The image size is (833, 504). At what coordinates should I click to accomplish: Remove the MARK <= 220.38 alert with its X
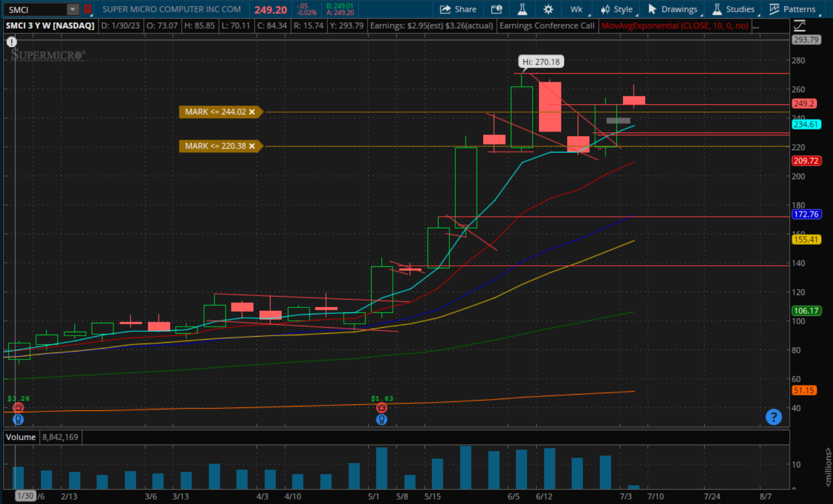pyautogui.click(x=252, y=146)
